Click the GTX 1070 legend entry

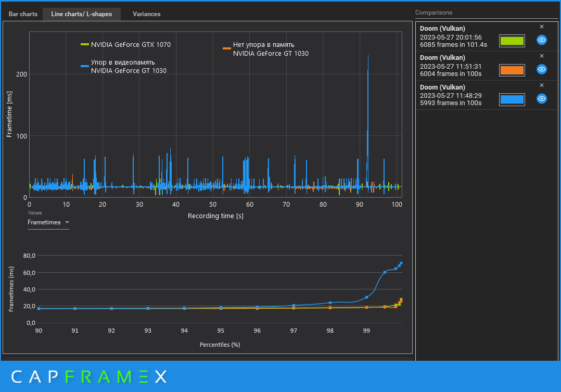point(125,45)
